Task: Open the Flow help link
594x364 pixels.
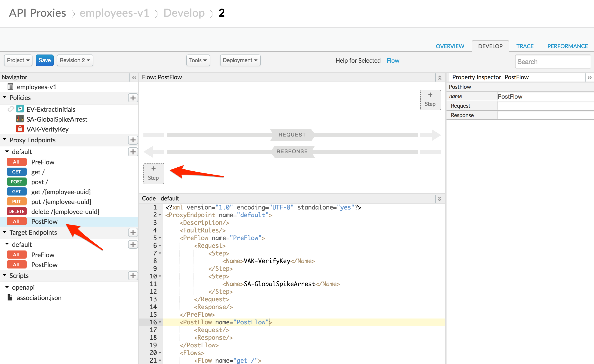Action: point(393,60)
